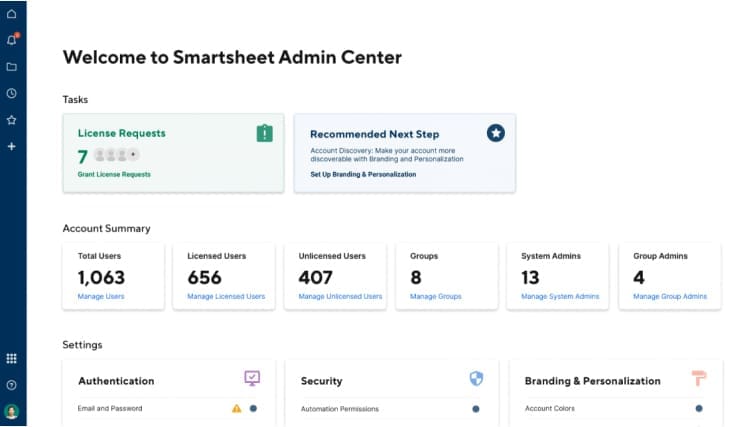751x427 pixels.
Task: Click the Recommended Next Step heading
Action: (375, 134)
